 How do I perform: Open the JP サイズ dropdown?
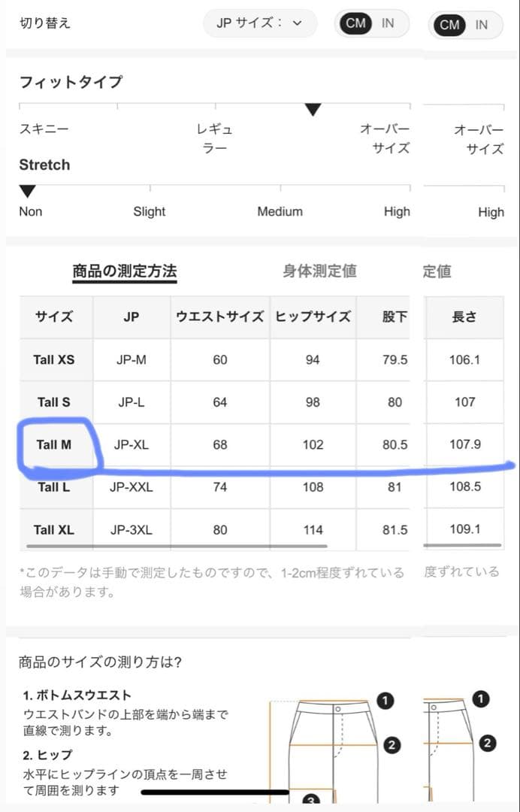click(x=259, y=23)
